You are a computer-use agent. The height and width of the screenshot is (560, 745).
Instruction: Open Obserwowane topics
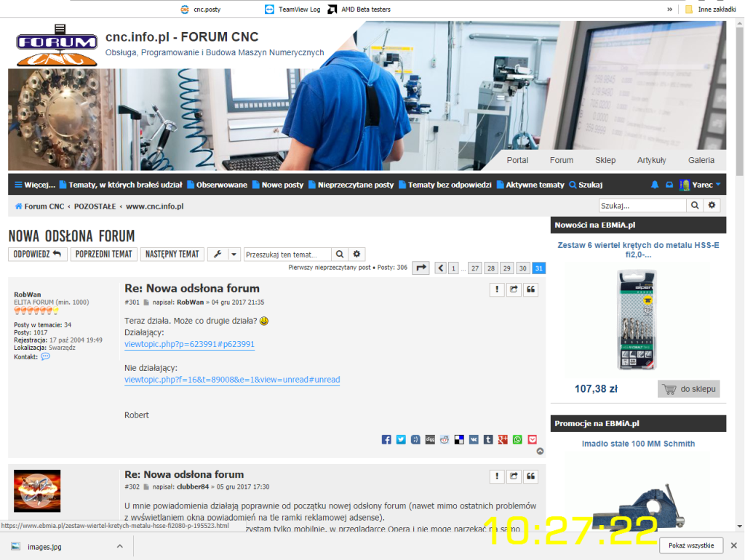(217, 185)
